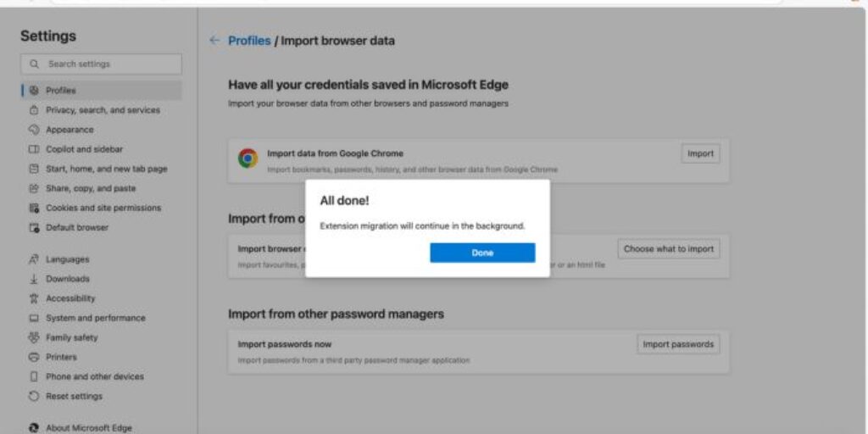Click the Done button in dialog
Image resolution: width=868 pixels, height=434 pixels.
[482, 253]
